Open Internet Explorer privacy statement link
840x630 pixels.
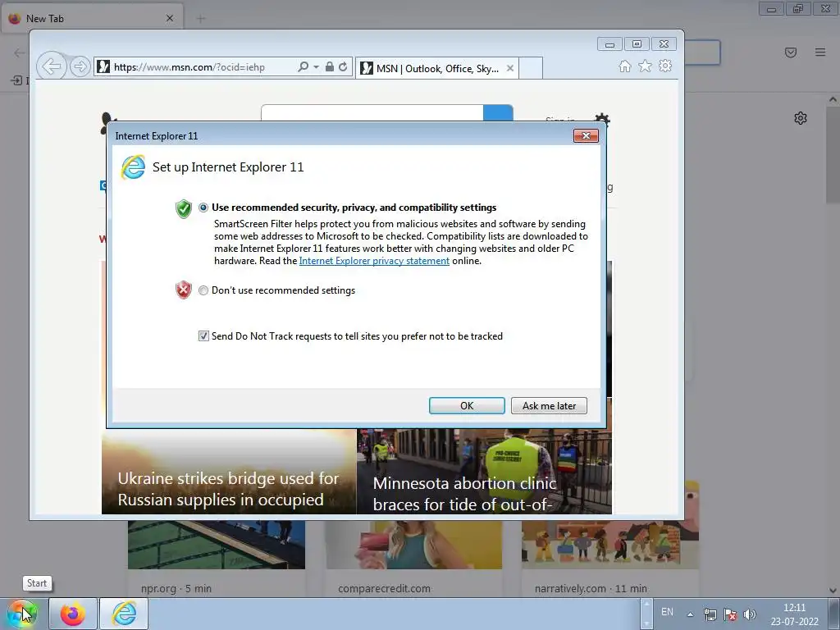tap(374, 261)
